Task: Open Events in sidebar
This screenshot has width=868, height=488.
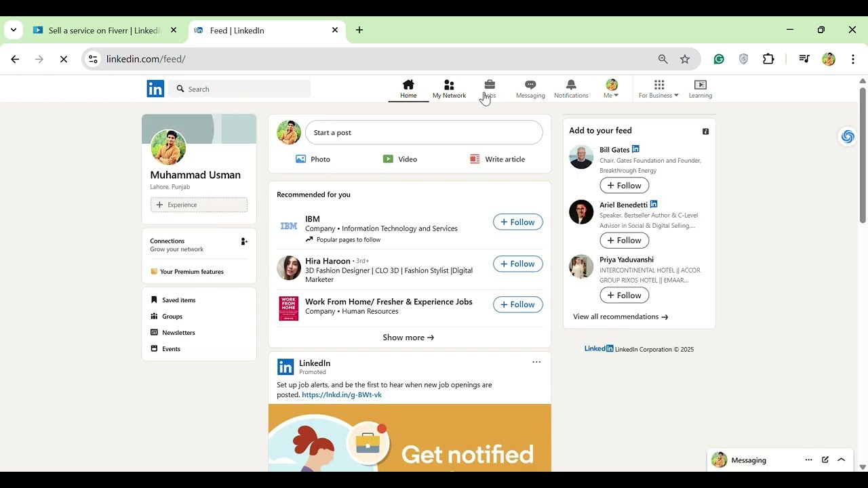Action: (165, 349)
